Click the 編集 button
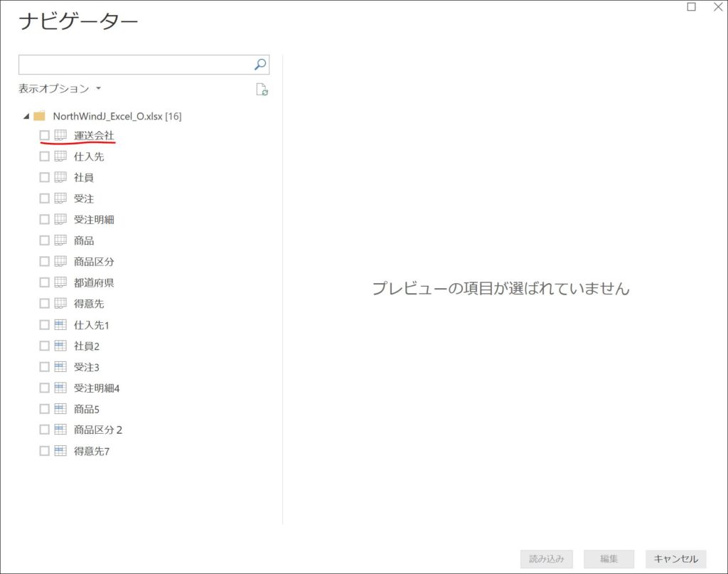 point(609,558)
